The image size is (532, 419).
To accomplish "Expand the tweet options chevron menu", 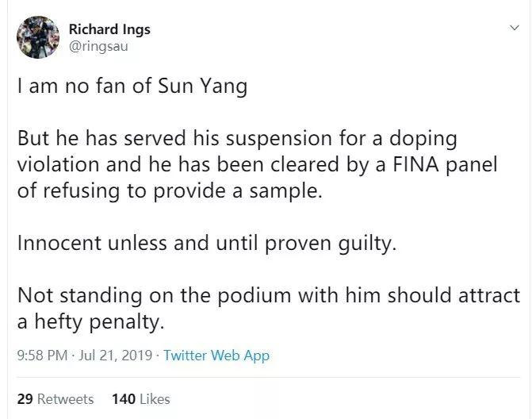I will coord(513,28).
